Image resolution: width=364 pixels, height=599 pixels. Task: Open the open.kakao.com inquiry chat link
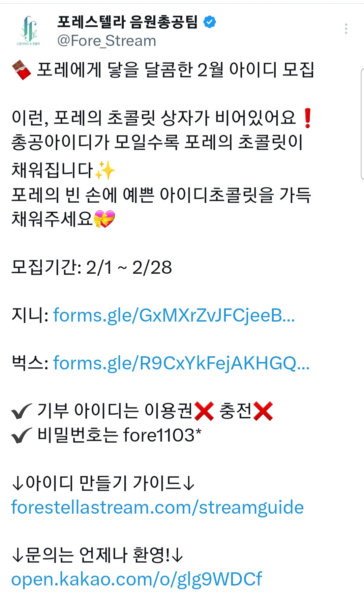136,579
